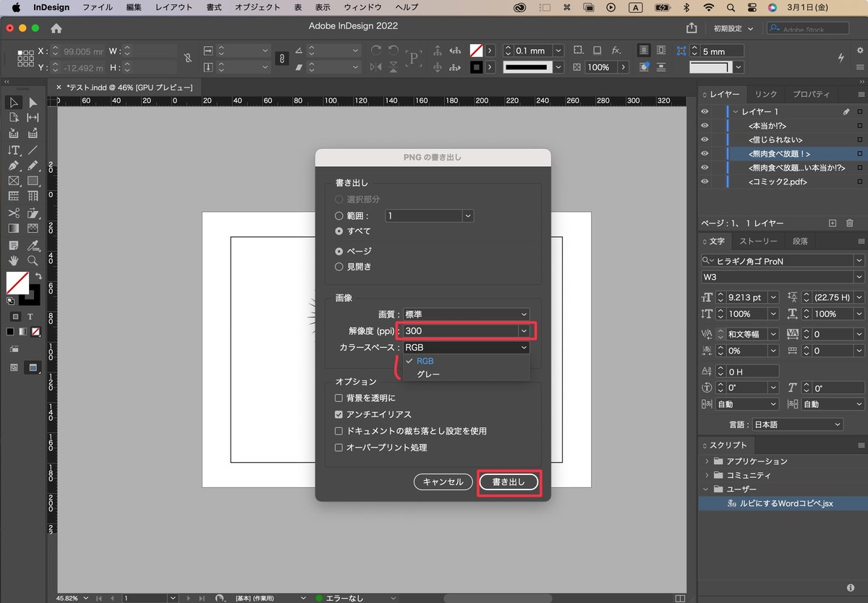Screen dimensions: 868x603
Task: Disable the アンチエイリアス checkbox
Action: 339,414
